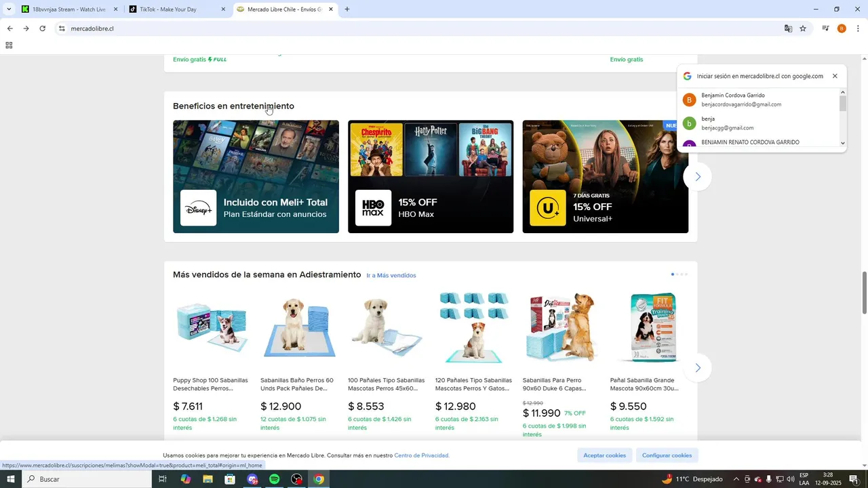Viewport: 868px width, 488px height.
Task: Open a new browser tab
Action: (347, 9)
